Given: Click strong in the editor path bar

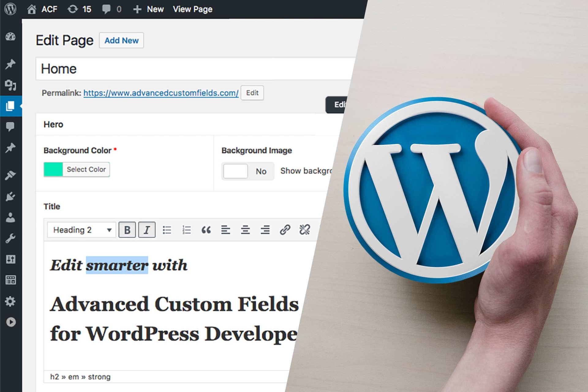Looking at the screenshot, I should 99,377.
